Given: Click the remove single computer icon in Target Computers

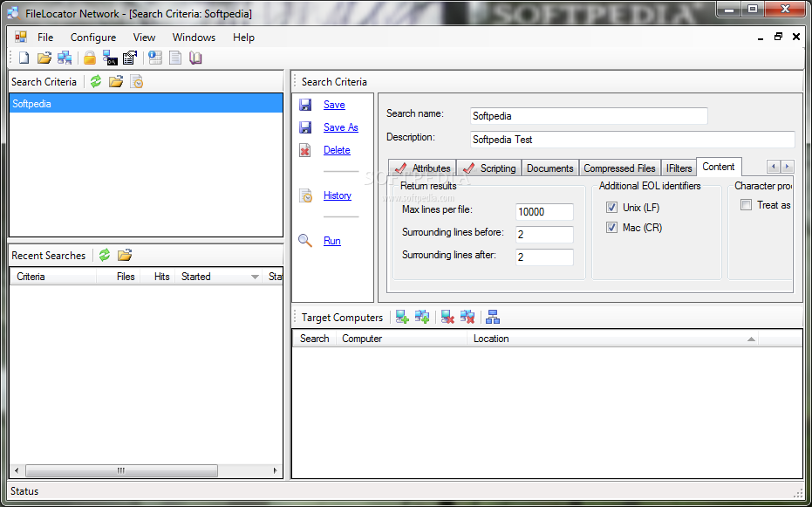Looking at the screenshot, I should (447, 318).
